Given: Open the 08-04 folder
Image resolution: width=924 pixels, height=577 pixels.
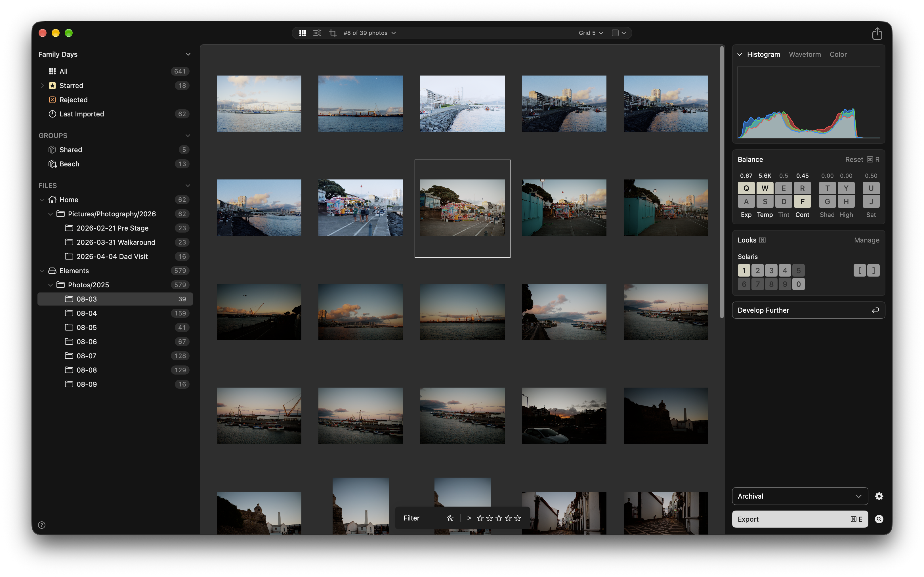Looking at the screenshot, I should tap(115, 313).
